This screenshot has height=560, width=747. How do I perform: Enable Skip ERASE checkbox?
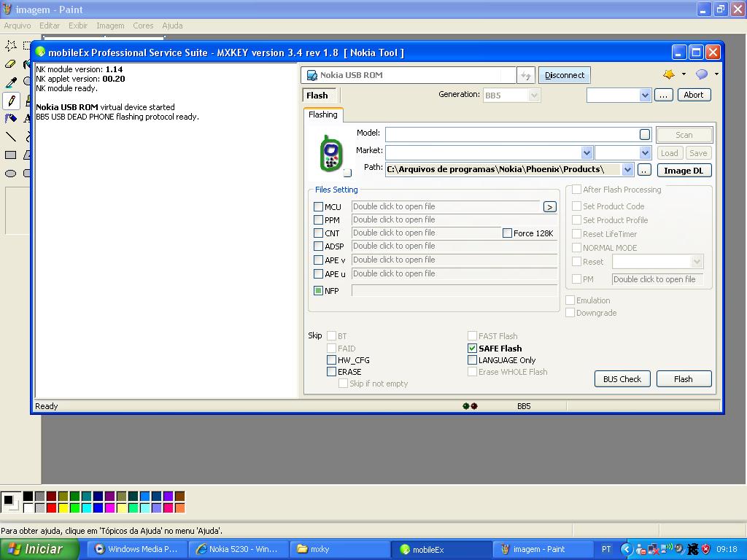point(332,371)
